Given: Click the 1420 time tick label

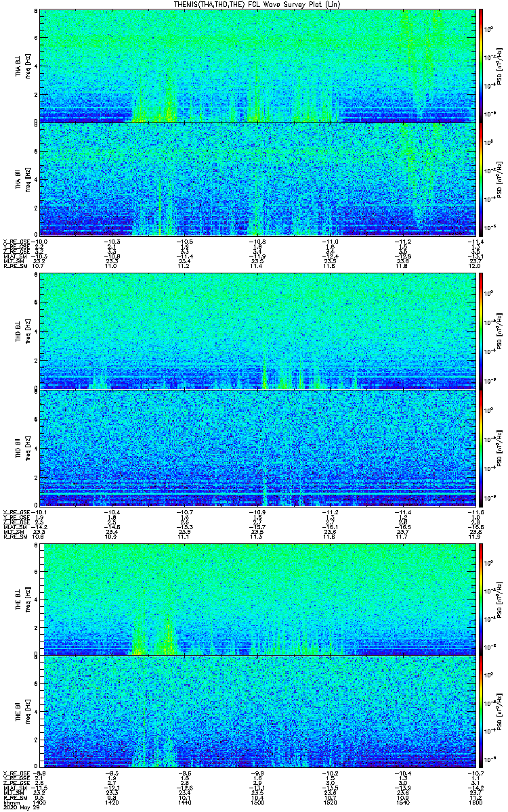Looking at the screenshot, I should [x=112, y=803].
